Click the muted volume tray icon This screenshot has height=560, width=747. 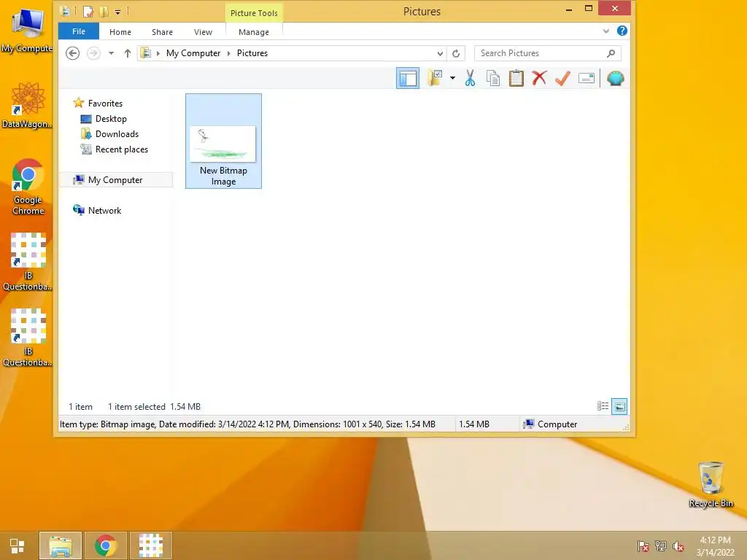pos(678,546)
